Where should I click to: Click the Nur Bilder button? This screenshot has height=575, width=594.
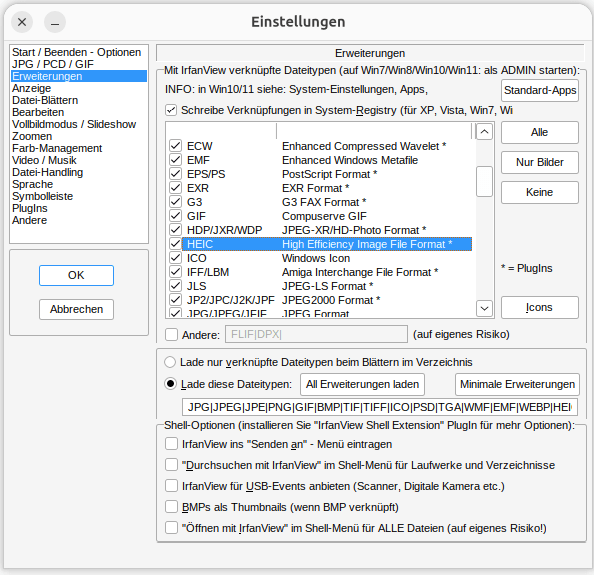click(x=540, y=162)
